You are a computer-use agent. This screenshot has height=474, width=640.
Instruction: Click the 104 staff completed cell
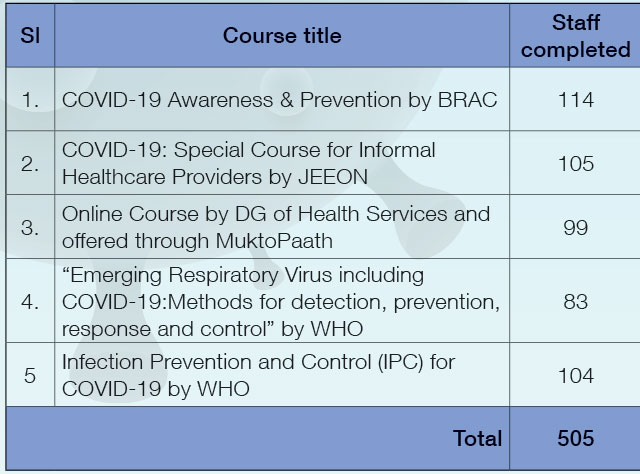[x=575, y=375]
